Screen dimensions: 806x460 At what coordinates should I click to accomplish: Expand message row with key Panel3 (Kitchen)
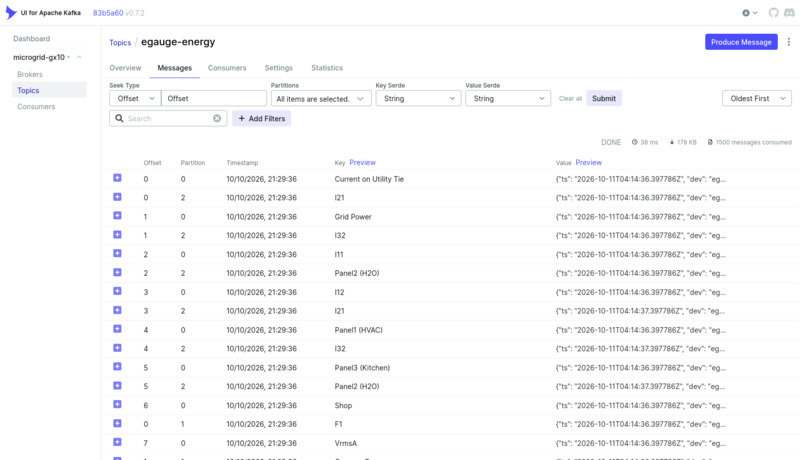117,366
